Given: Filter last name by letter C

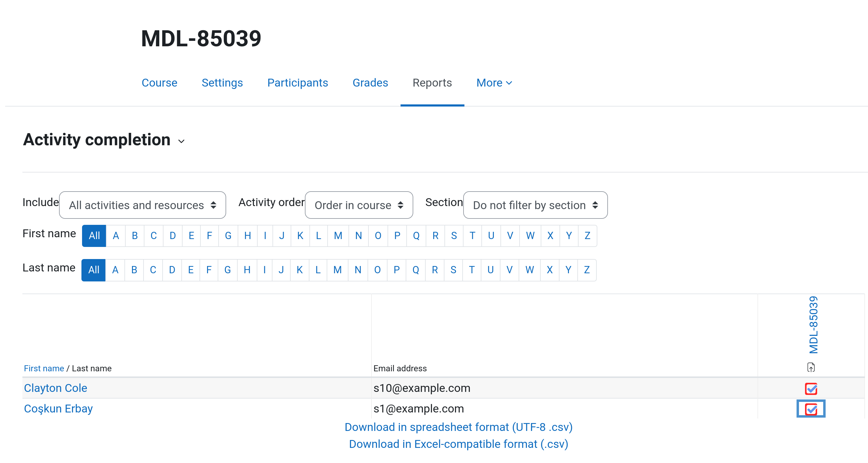Looking at the screenshot, I should (153, 270).
